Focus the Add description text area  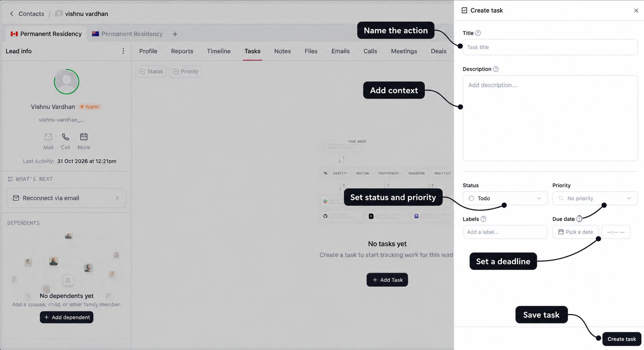(550, 118)
